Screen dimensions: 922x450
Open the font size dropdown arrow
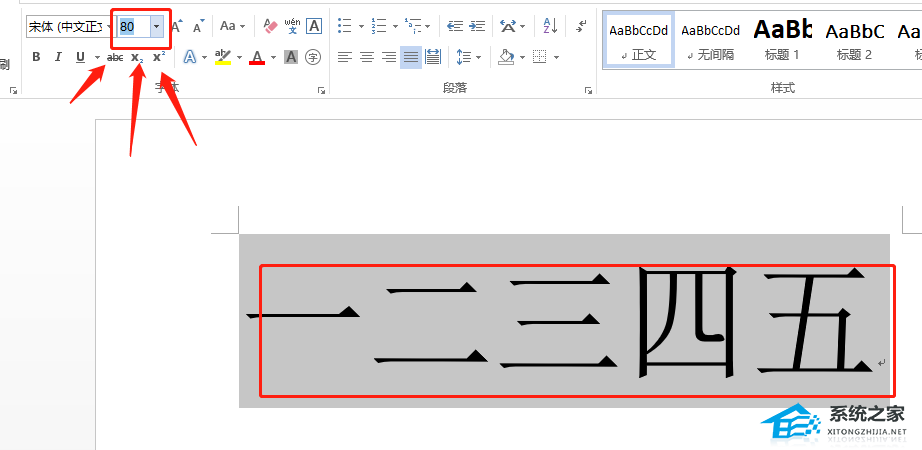click(x=156, y=26)
